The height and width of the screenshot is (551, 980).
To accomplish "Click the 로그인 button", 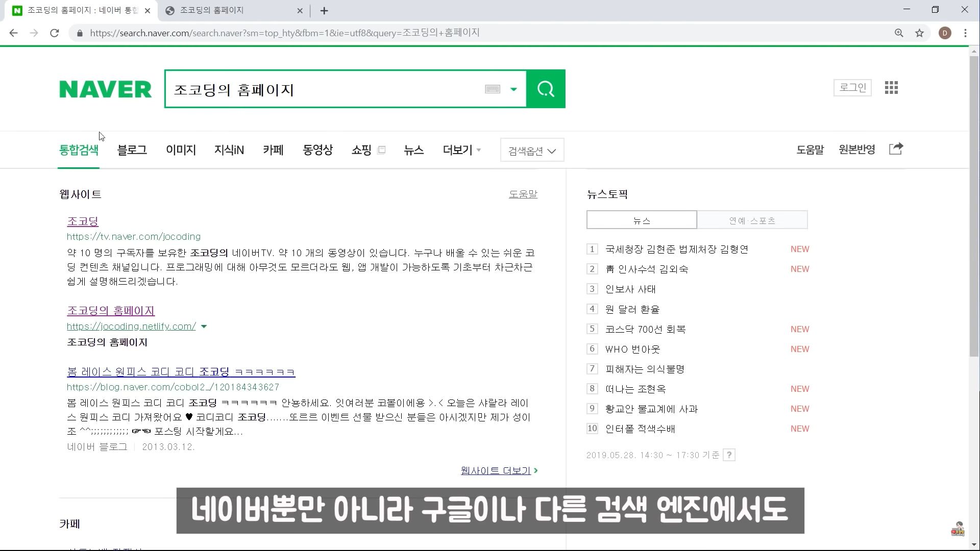I will pyautogui.click(x=852, y=88).
